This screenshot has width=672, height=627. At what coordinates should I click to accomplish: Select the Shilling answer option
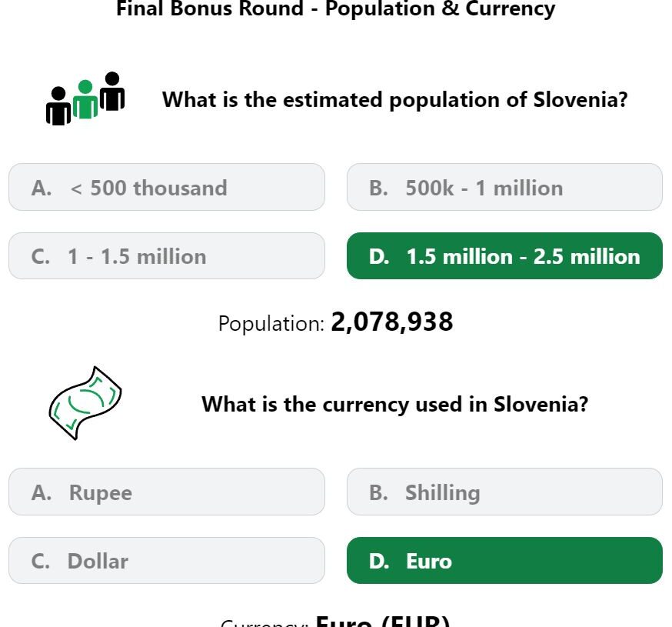click(504, 492)
